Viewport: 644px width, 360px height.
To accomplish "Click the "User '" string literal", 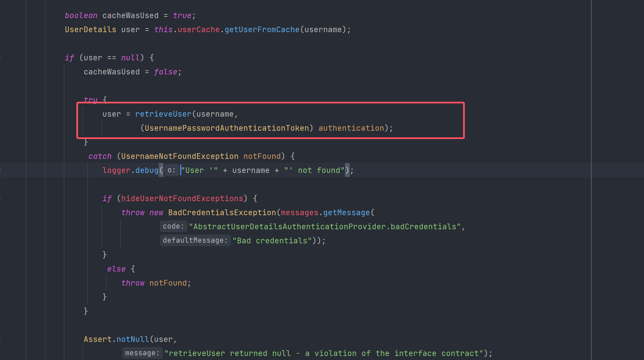I will pos(199,170).
